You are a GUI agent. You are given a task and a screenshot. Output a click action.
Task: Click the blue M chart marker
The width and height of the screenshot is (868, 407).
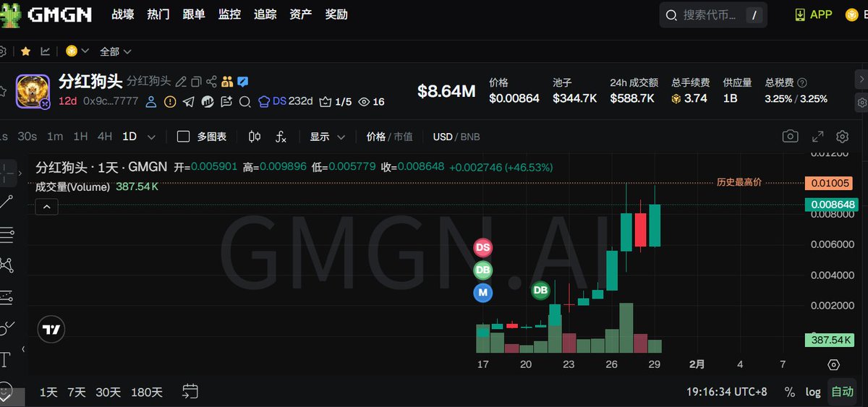pos(483,293)
